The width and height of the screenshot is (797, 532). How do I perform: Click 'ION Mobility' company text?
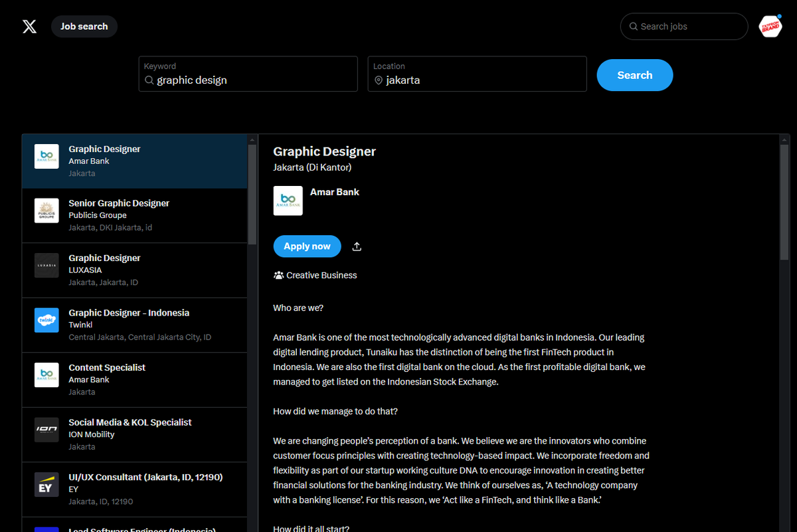pos(92,434)
